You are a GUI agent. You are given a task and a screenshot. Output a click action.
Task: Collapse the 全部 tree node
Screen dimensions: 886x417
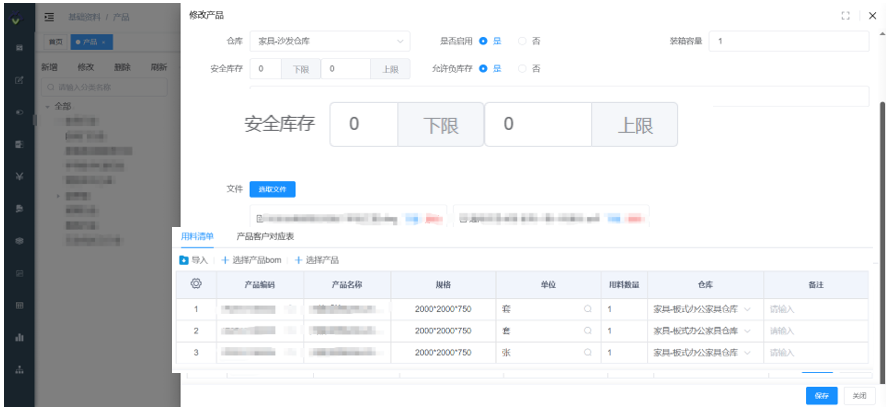tap(47, 106)
